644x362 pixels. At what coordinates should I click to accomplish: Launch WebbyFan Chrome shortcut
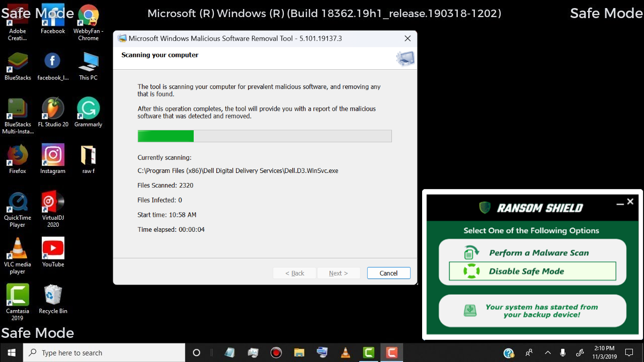coord(88,14)
